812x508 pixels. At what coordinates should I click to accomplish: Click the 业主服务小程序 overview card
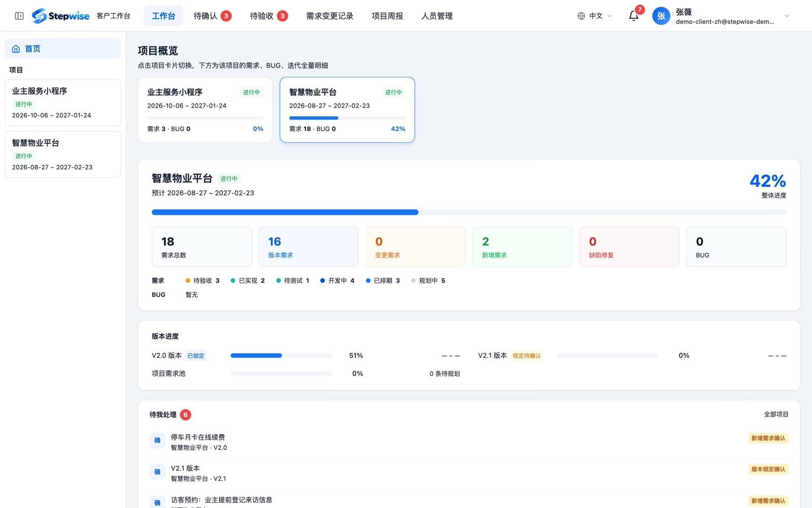pos(205,110)
